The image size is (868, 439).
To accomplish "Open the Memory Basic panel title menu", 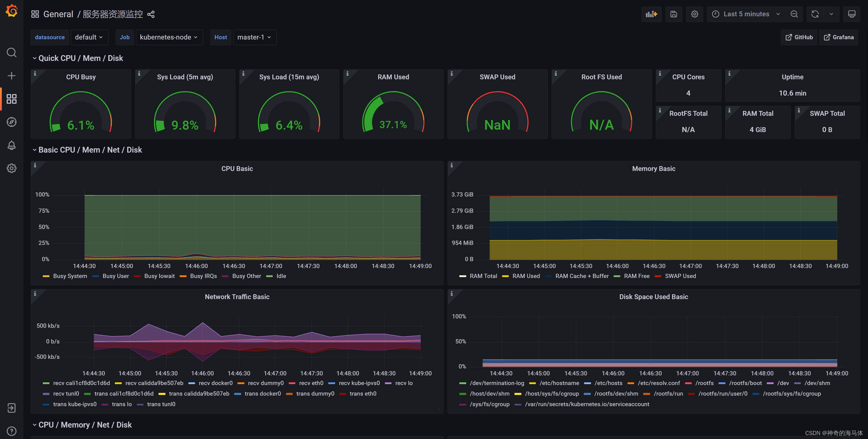I will pos(654,169).
